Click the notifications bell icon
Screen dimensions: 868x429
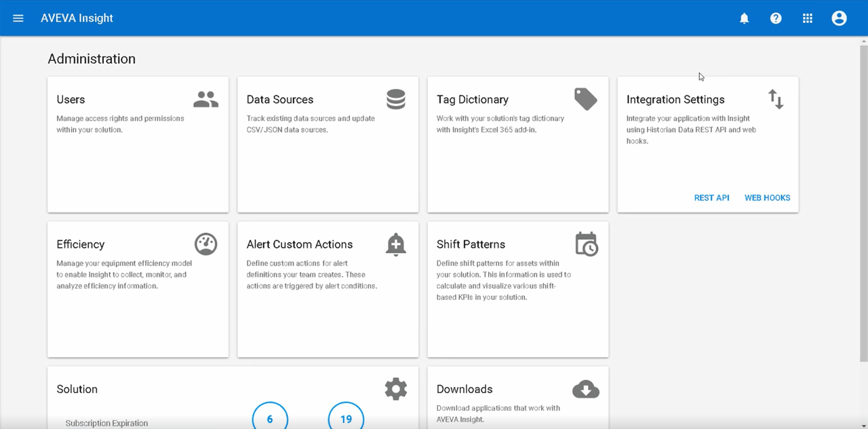[744, 18]
